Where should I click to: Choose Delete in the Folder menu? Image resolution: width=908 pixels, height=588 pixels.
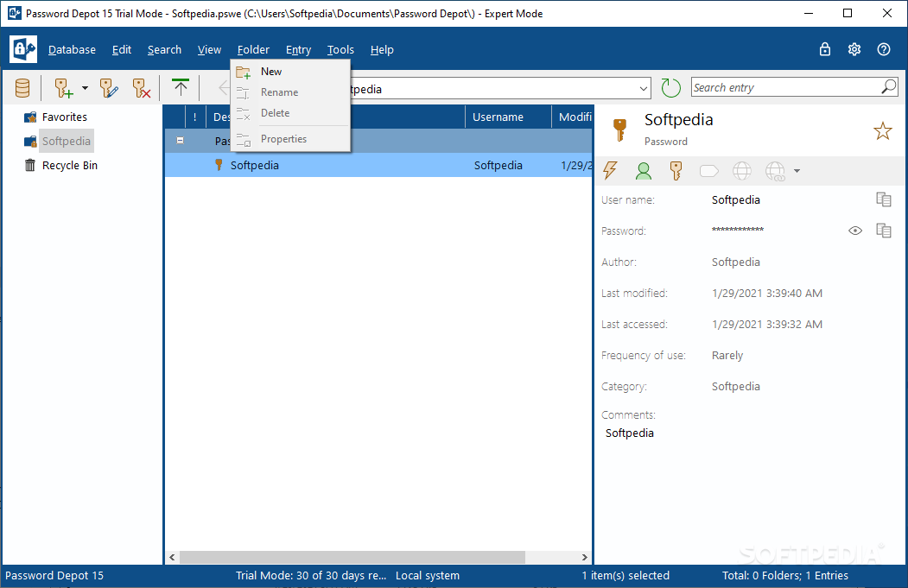[x=290, y=113]
